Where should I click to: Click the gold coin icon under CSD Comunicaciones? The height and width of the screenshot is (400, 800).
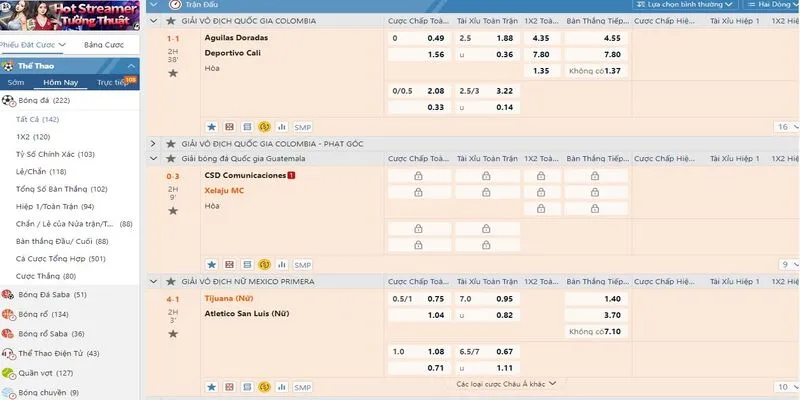(265, 265)
